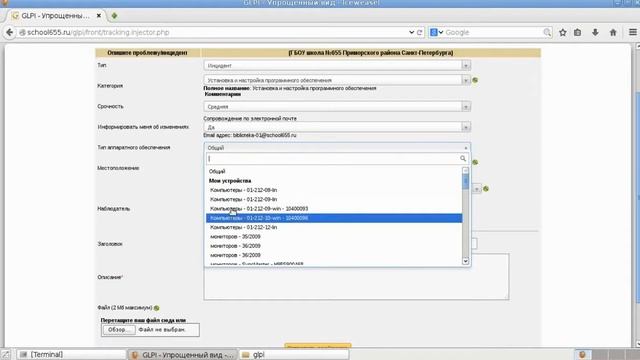640x360 pixels.
Task: Click the Мои устройства group heading
Action: (x=230, y=181)
